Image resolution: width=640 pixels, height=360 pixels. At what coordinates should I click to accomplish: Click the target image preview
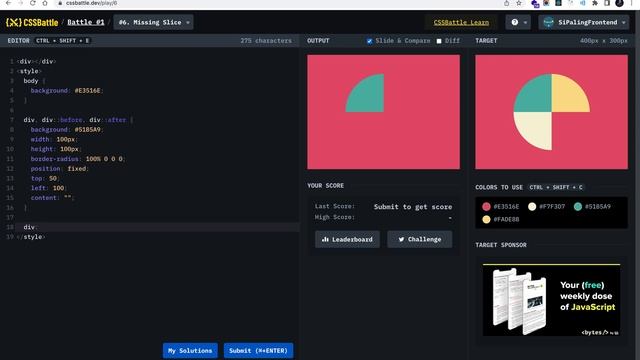tap(551, 112)
